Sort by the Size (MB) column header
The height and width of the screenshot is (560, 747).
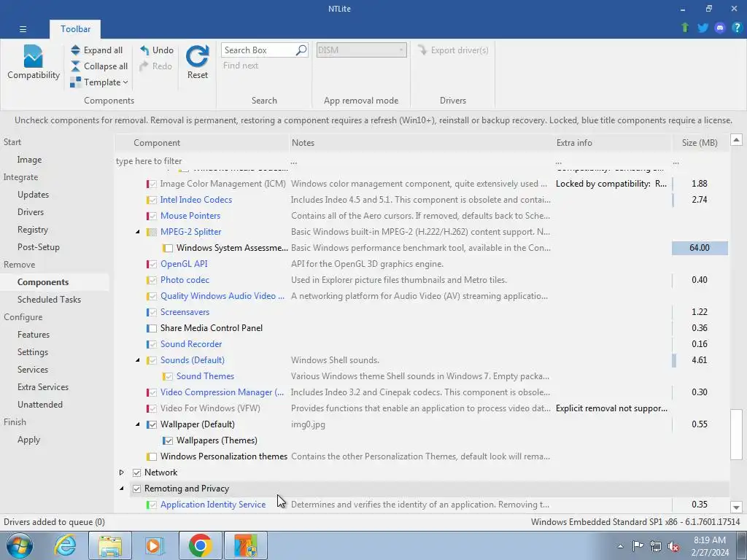pyautogui.click(x=700, y=143)
